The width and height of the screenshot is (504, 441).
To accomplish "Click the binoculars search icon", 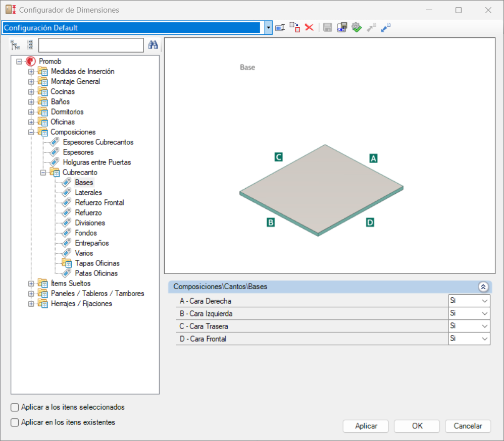I will [153, 45].
